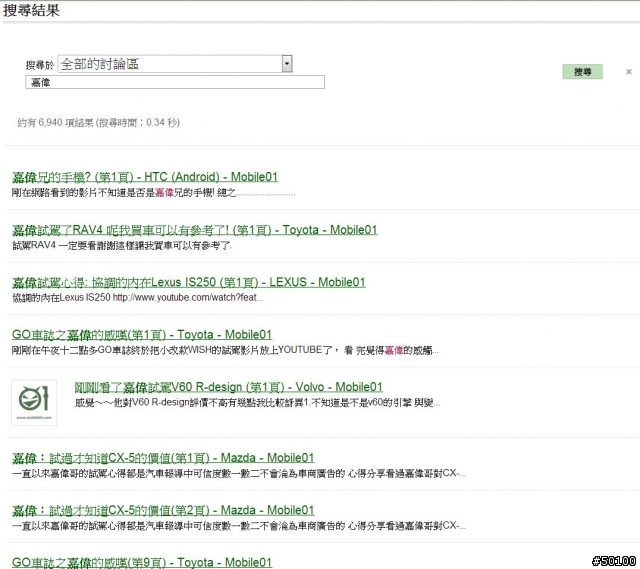
Task: Click the 約有 6,940 項結果 count text
Action: [x=98, y=122]
